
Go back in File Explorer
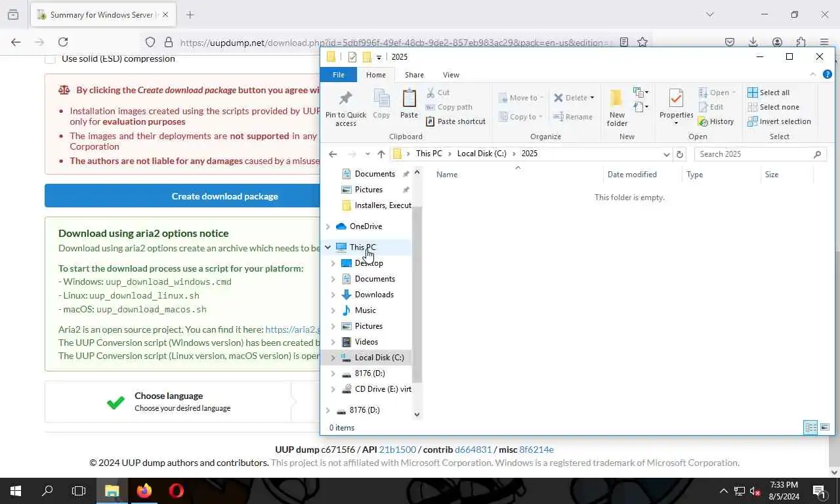point(333,154)
